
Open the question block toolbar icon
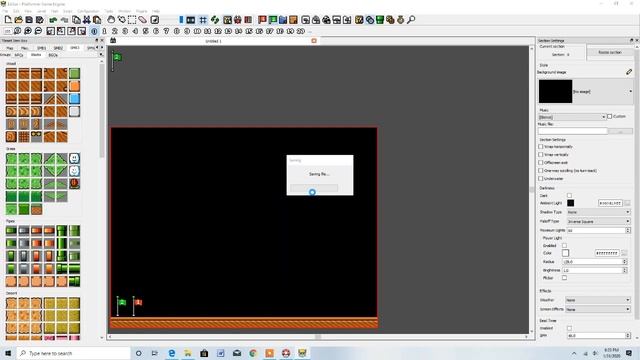(x=359, y=20)
